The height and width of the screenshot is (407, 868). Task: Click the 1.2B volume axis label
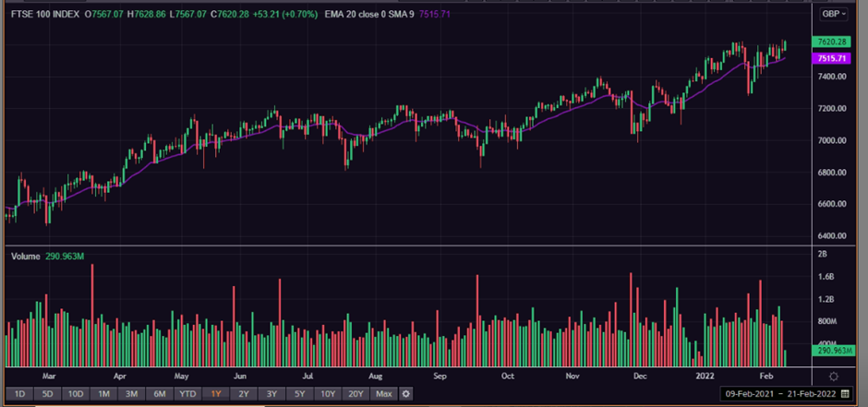tap(826, 299)
